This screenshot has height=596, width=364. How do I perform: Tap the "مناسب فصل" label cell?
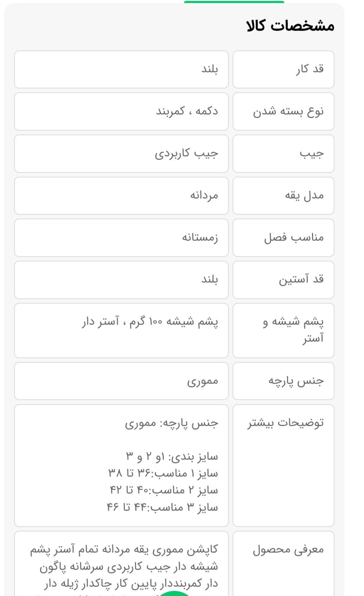[284, 238]
